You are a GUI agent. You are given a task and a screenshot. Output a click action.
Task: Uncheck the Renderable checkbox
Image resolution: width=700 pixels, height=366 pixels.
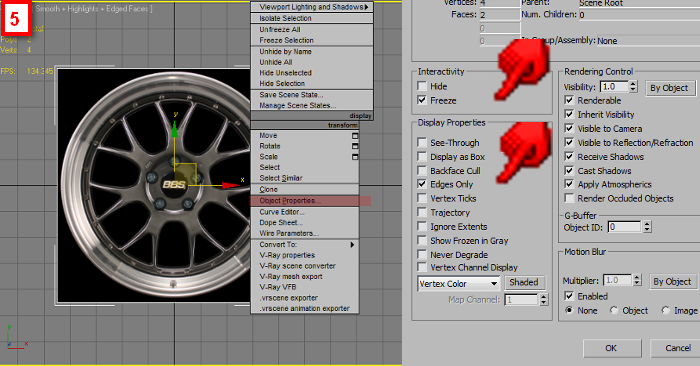pos(569,100)
